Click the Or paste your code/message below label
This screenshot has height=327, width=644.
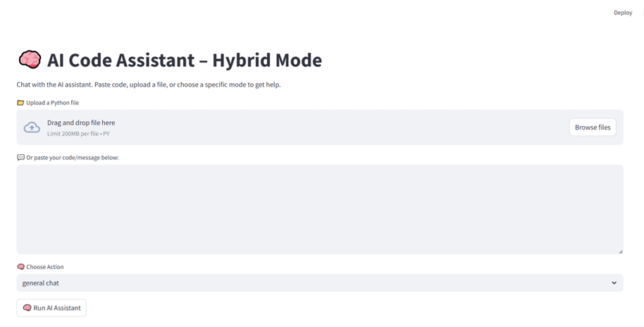(x=73, y=157)
